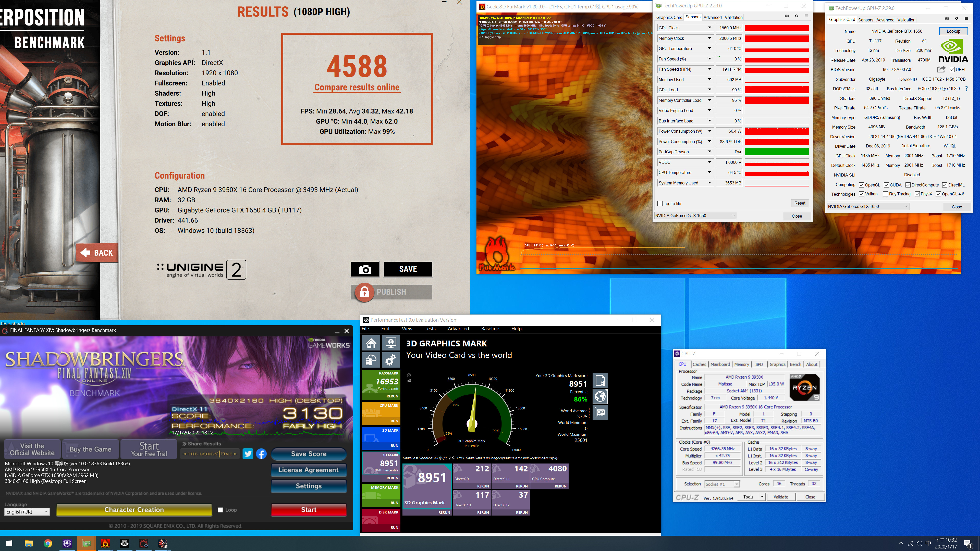Click the CPU Temperature sensor graph
The image size is (980, 551).
tap(776, 173)
